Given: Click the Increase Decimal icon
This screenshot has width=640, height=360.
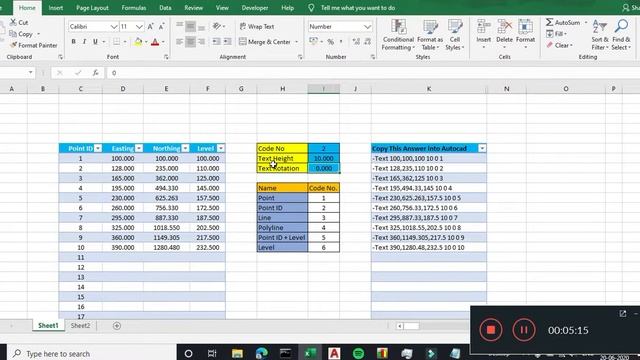Looking at the screenshot, I should [356, 42].
